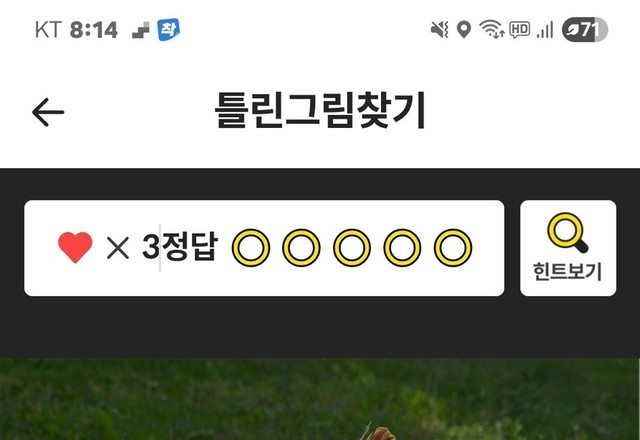Image resolution: width=640 pixels, height=440 pixels.
Task: Select the fifth yellow answer circle
Action: [453, 248]
